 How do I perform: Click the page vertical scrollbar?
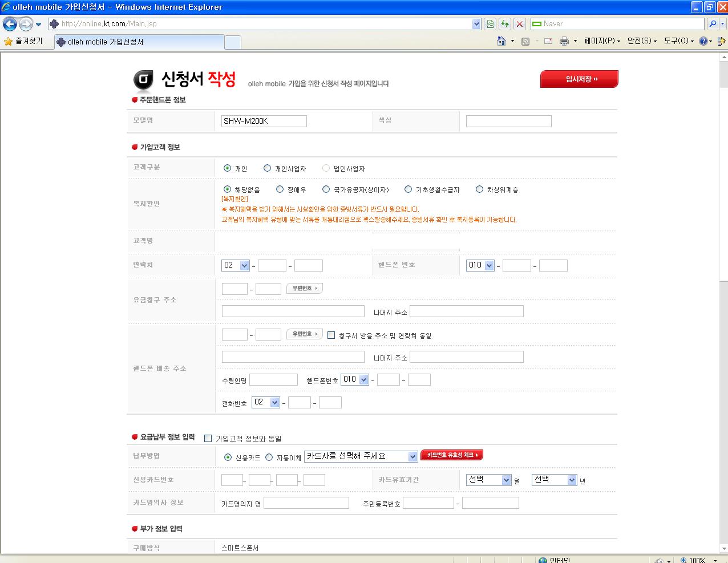click(x=723, y=302)
